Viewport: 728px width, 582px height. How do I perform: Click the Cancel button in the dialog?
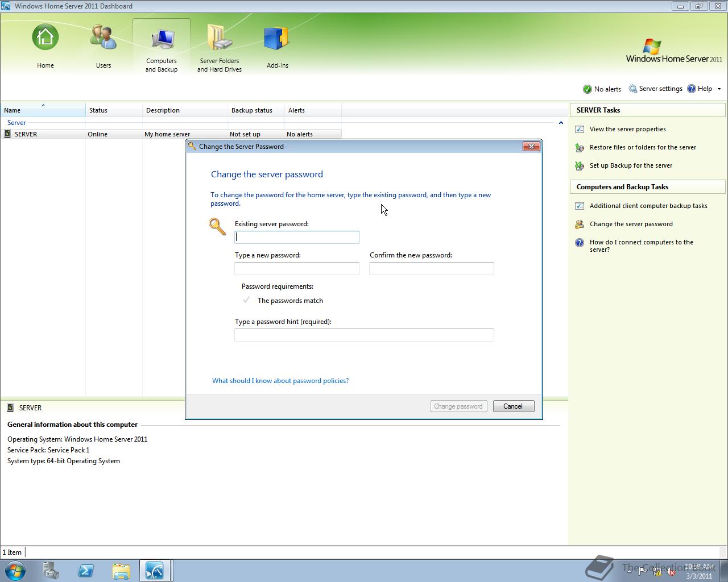pyautogui.click(x=513, y=406)
